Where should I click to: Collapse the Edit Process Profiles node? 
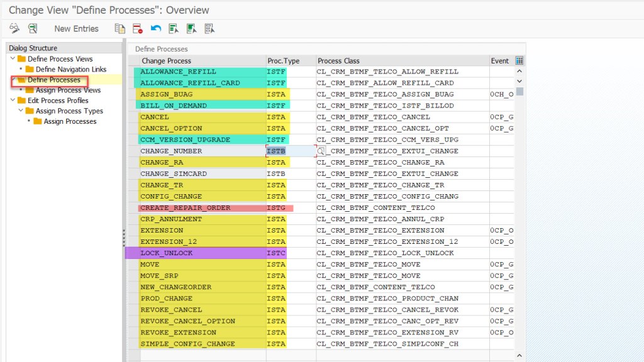[x=14, y=101]
